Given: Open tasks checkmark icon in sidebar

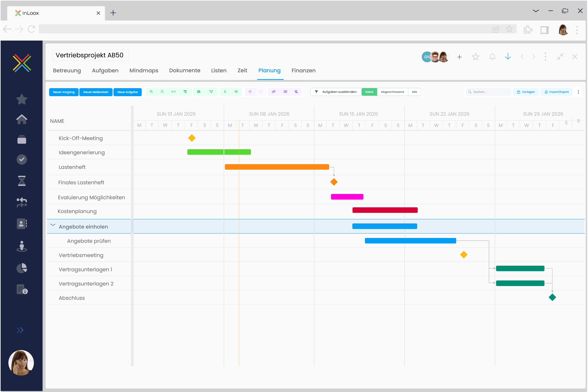Looking at the screenshot, I should click(x=22, y=160).
